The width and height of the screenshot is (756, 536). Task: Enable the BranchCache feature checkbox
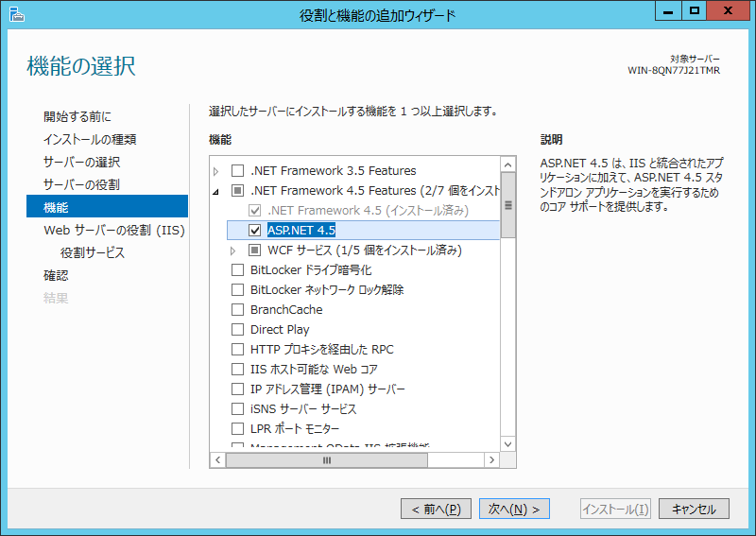tap(238, 309)
